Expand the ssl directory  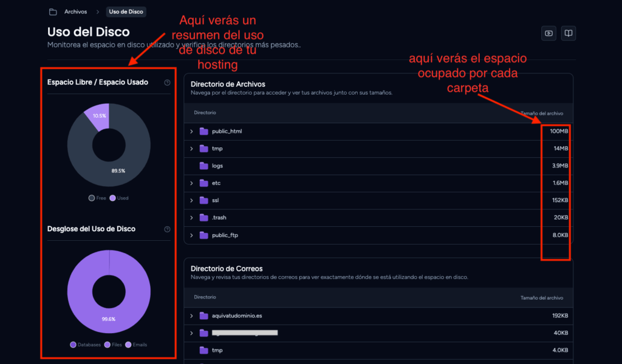pos(191,200)
